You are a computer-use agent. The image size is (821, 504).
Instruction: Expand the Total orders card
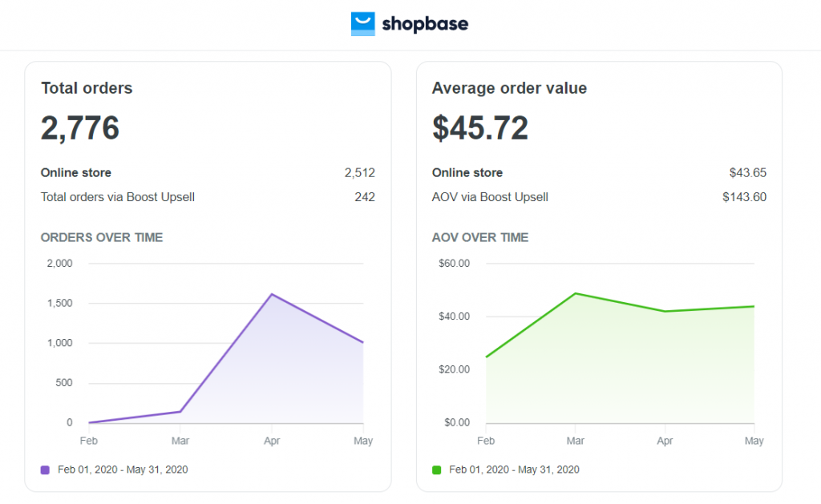[87, 88]
